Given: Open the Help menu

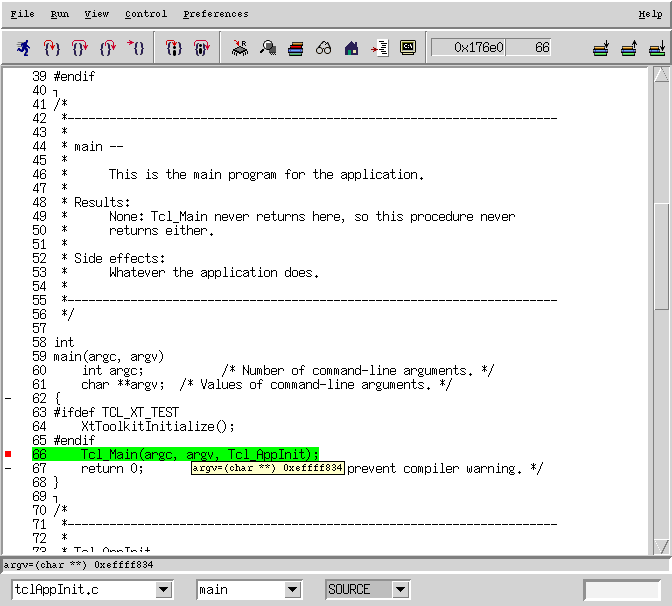Looking at the screenshot, I should pyautogui.click(x=650, y=14).
